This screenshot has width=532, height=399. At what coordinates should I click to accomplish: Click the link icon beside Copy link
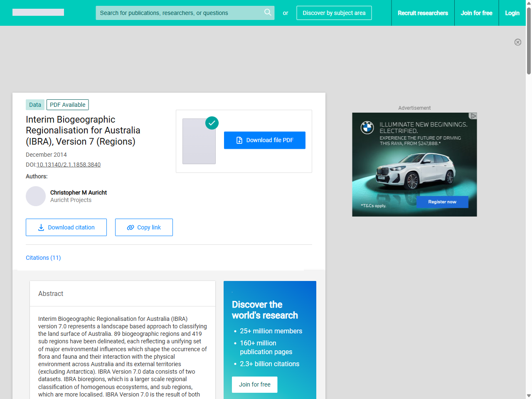[130, 227]
